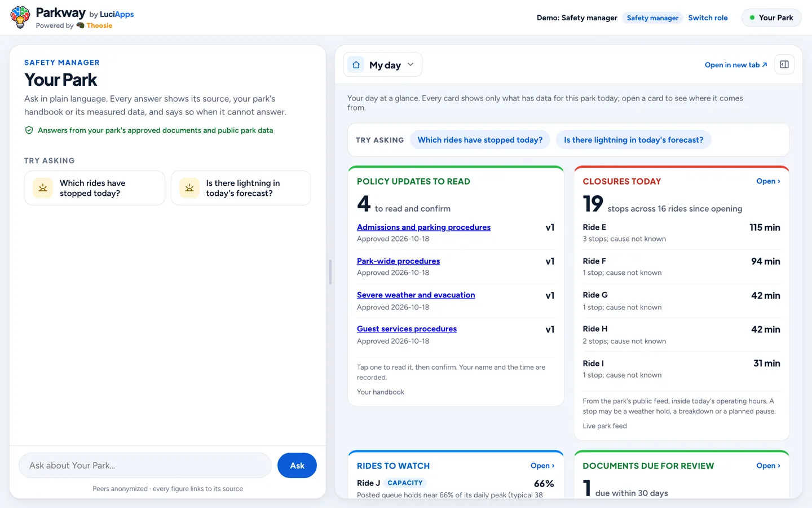Viewport: 812px width, 508px height.
Task: Click the Ask button
Action: 297,466
